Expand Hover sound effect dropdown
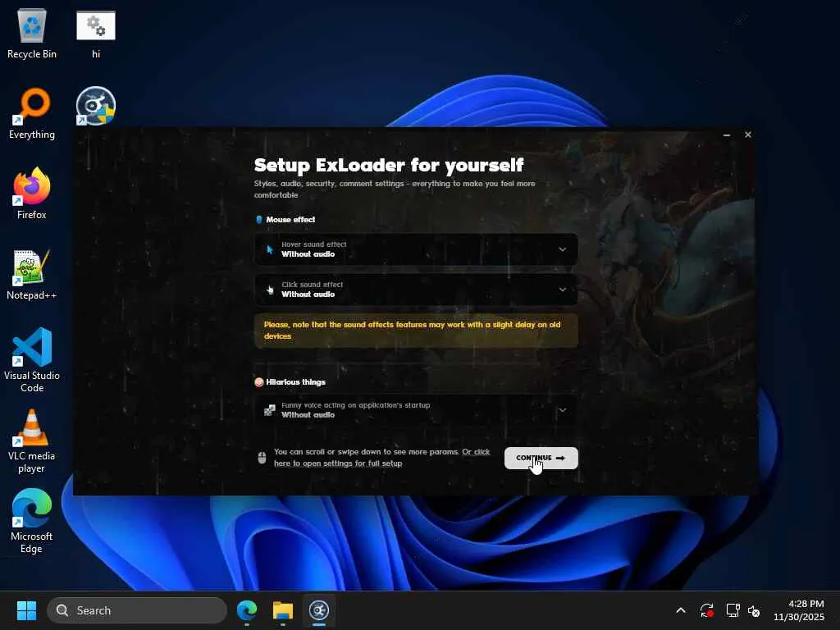This screenshot has height=630, width=840. tap(416, 249)
